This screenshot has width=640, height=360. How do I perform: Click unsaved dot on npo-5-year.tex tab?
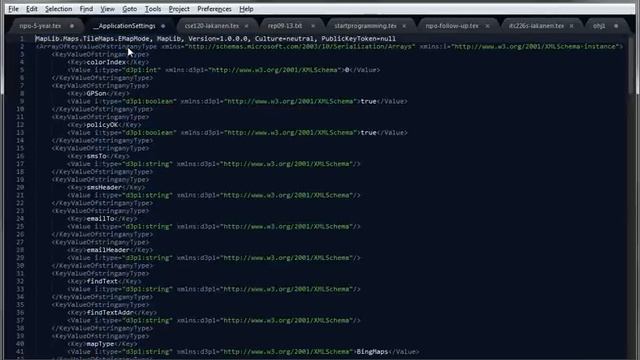pos(72,26)
